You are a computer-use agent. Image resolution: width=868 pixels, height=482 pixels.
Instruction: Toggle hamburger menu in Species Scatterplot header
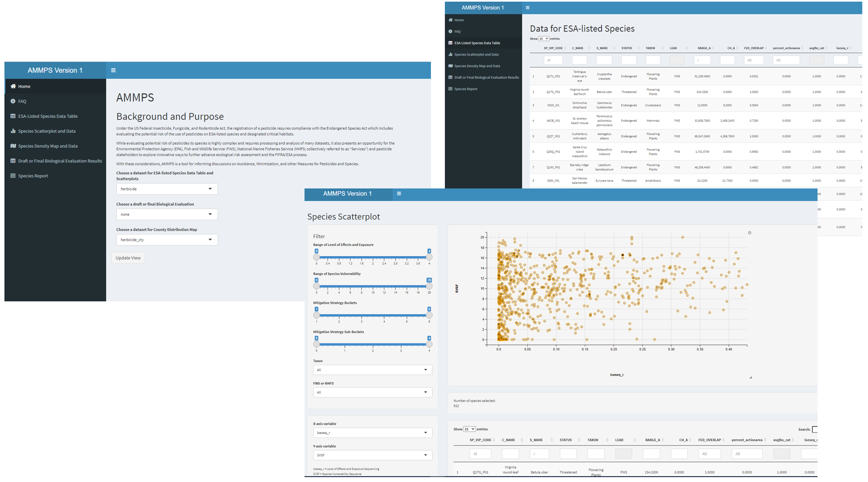click(399, 194)
